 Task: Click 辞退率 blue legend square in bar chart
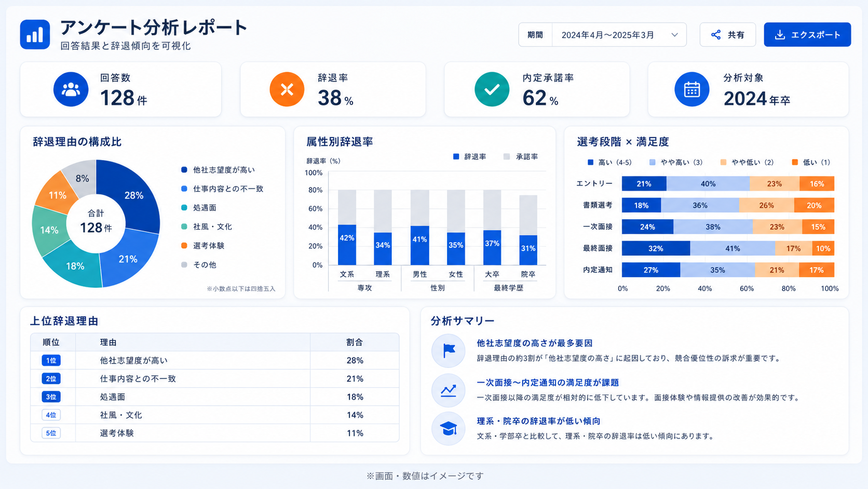click(x=456, y=156)
